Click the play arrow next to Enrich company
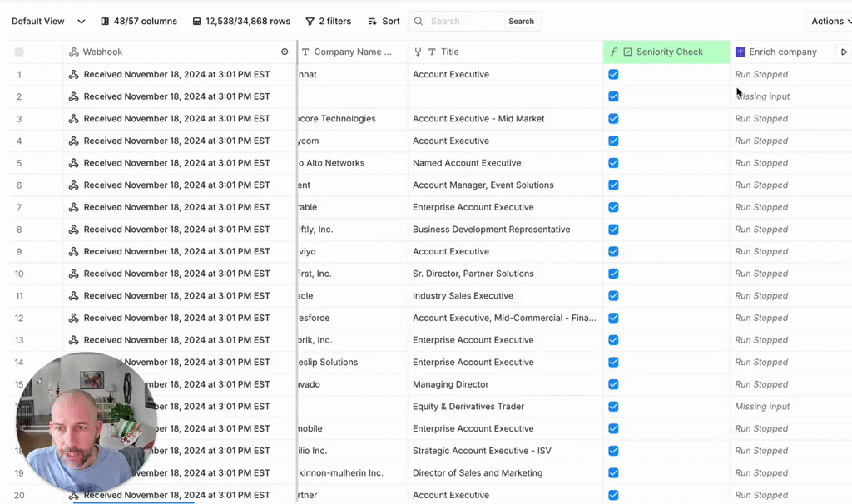The height and width of the screenshot is (504, 852). coord(844,52)
